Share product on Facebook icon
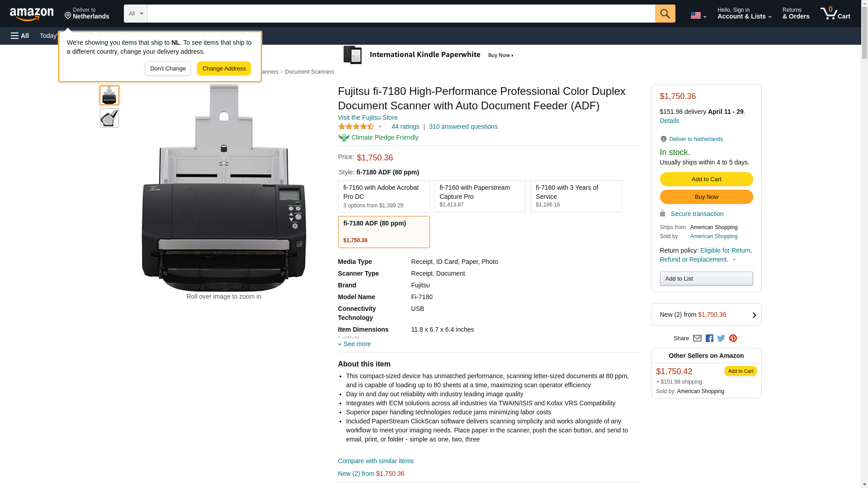This screenshot has height=488, width=868. point(709,338)
